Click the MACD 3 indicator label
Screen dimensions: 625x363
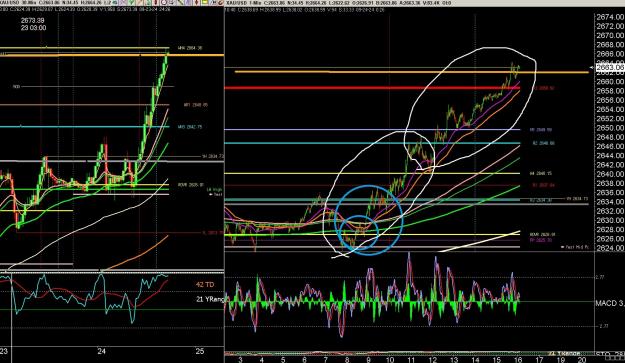(x=610, y=304)
